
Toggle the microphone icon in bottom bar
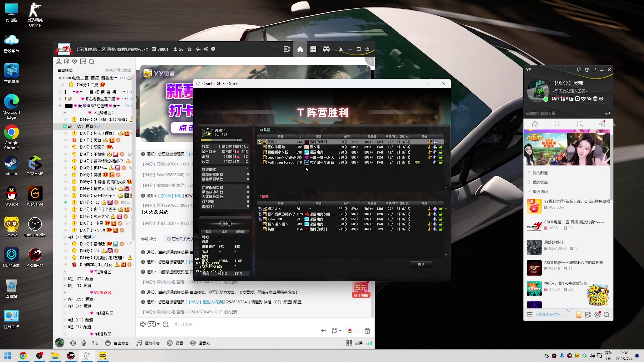pyautogui.click(x=84, y=343)
